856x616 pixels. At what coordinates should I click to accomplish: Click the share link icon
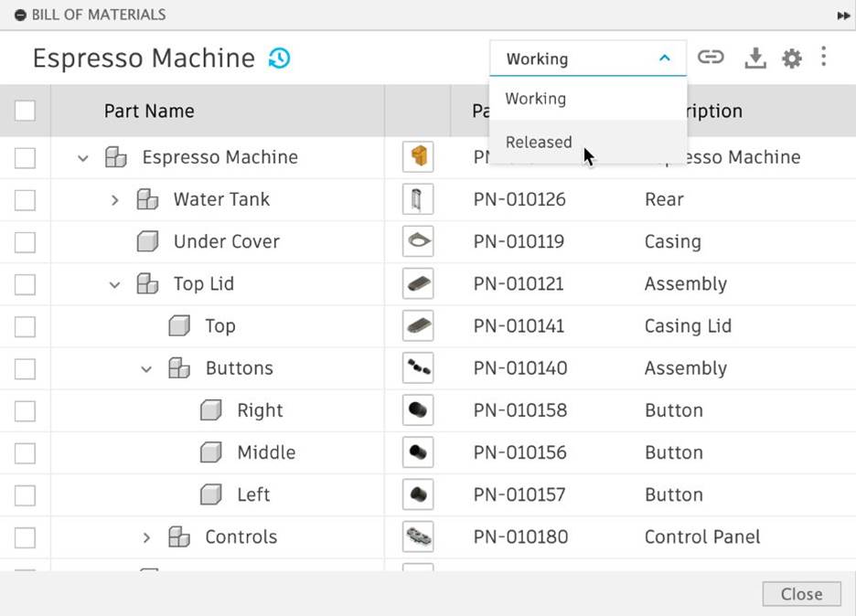711,57
